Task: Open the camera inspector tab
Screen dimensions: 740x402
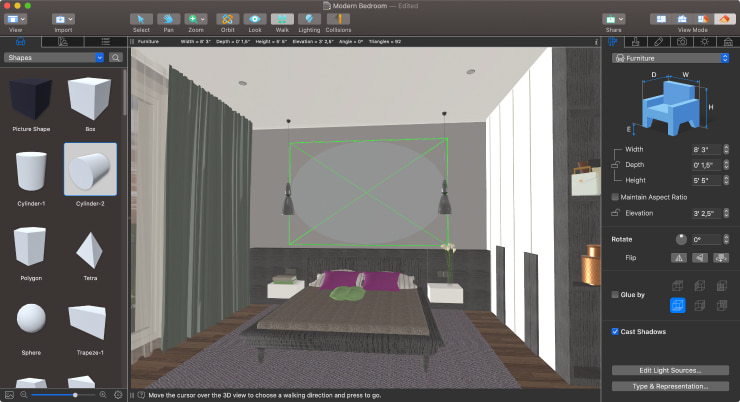Action: click(682, 42)
